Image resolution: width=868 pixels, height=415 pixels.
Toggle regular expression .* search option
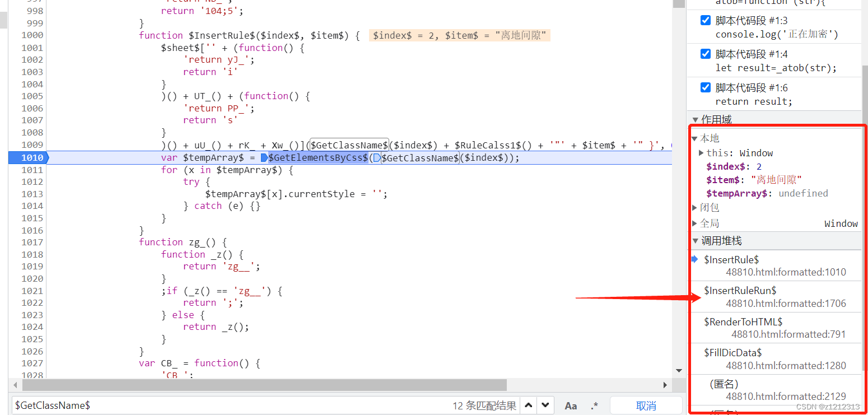pyautogui.click(x=595, y=405)
